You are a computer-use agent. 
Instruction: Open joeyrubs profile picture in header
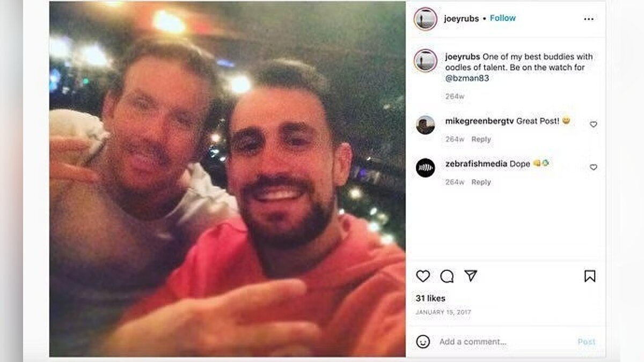[x=425, y=19]
